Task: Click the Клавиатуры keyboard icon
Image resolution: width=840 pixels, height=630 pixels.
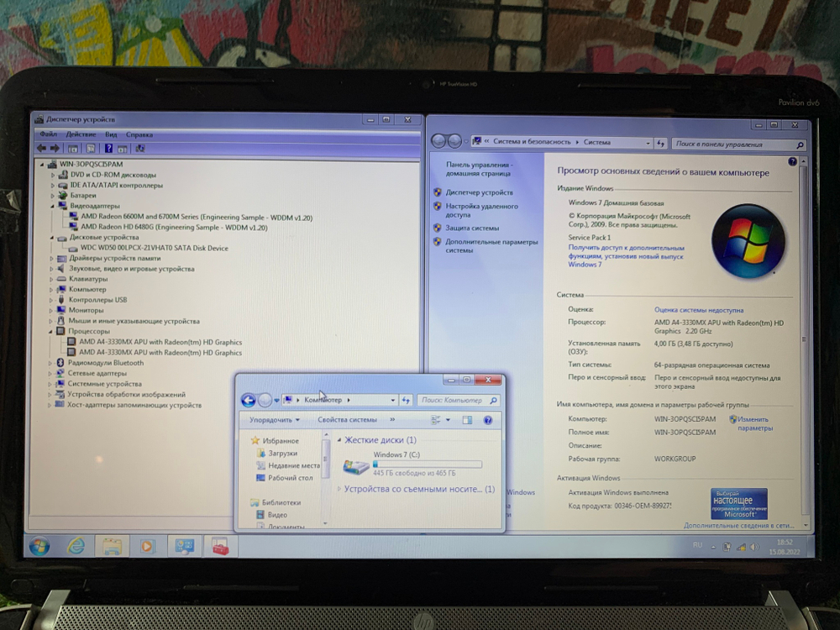Action: (x=61, y=279)
